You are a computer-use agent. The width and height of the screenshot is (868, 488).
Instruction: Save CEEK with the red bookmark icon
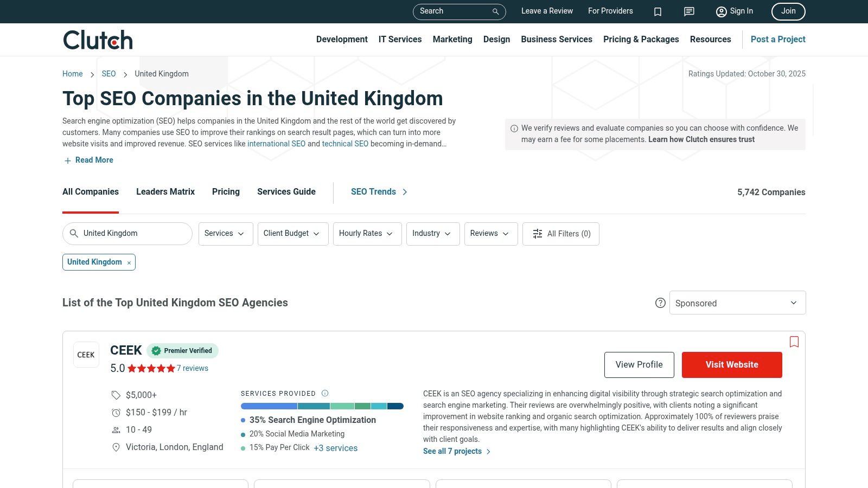click(x=794, y=342)
